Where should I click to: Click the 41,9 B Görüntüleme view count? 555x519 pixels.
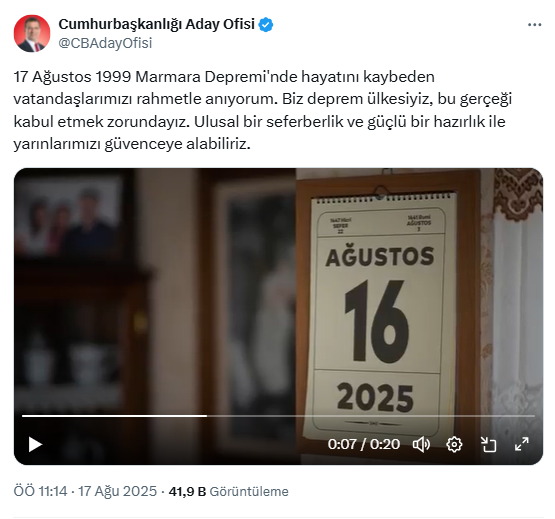pos(229,491)
